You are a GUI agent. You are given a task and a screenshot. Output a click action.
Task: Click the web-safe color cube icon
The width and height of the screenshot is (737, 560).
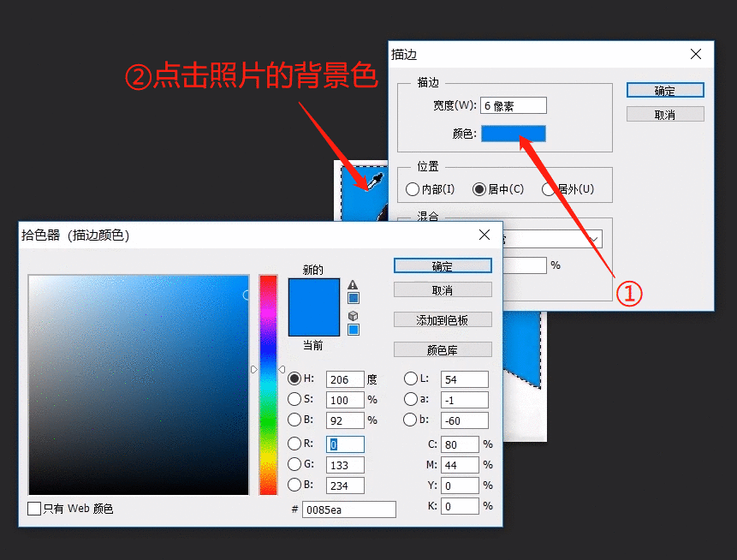pyautogui.click(x=353, y=315)
